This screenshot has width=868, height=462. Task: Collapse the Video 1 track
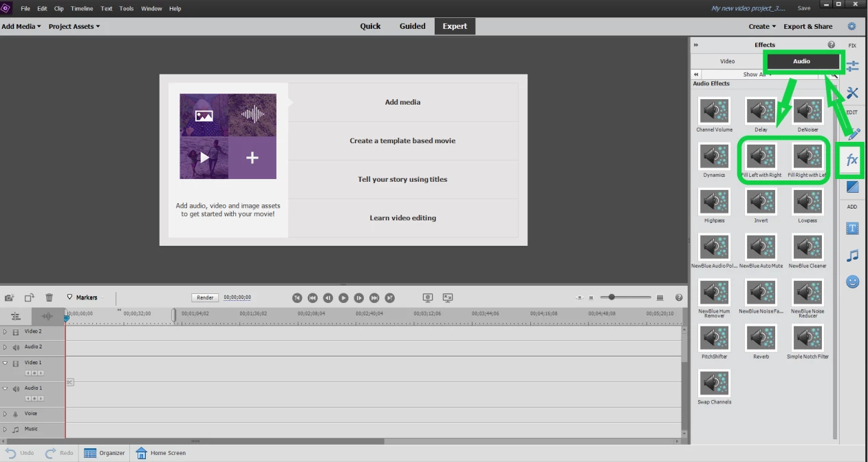coord(5,363)
